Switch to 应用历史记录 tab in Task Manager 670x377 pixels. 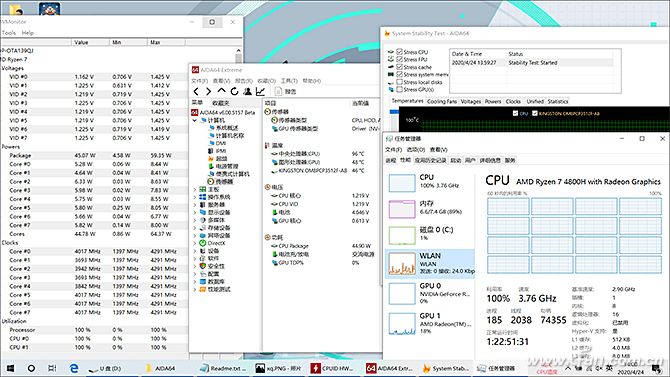tap(430, 160)
